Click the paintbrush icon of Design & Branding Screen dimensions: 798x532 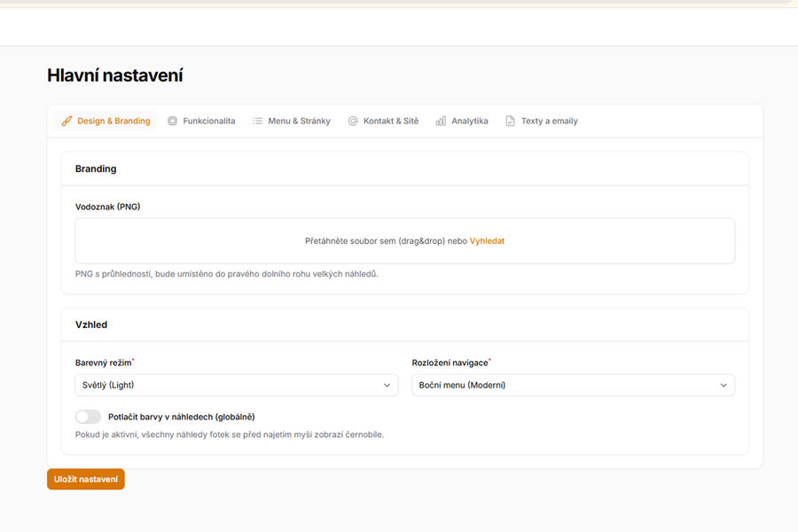click(66, 121)
